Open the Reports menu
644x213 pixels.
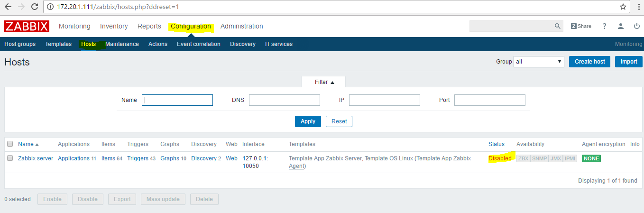[149, 26]
